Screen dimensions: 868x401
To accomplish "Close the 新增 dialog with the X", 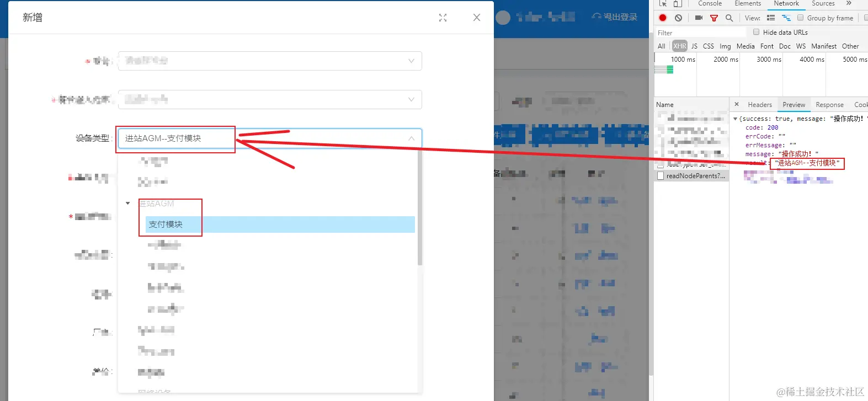I will [x=477, y=18].
